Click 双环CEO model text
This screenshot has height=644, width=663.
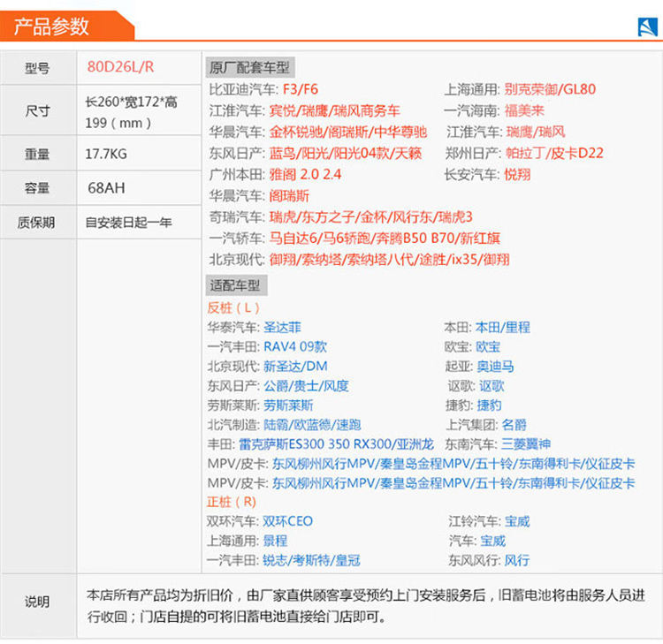pos(287,521)
